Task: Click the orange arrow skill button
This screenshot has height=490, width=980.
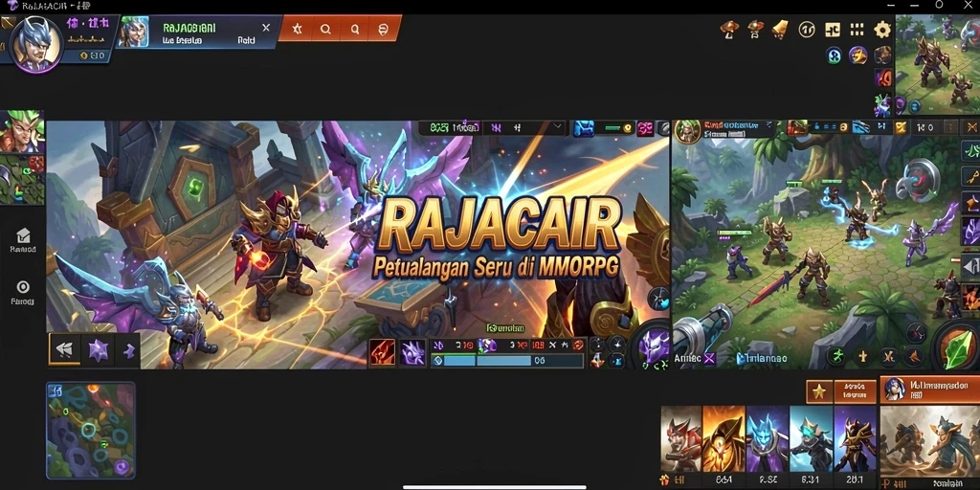Action: [x=914, y=357]
